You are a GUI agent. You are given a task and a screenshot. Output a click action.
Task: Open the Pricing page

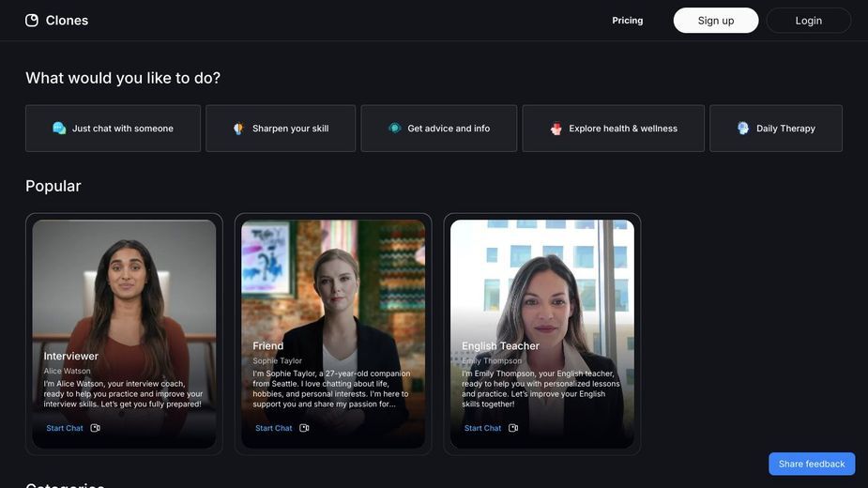coord(627,21)
